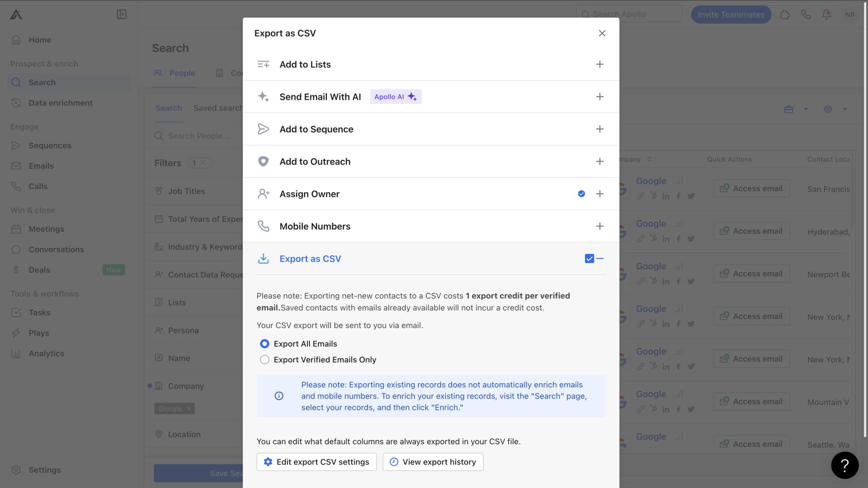The width and height of the screenshot is (868, 488).
Task: Click the Add to Outreach shield icon
Action: click(263, 161)
